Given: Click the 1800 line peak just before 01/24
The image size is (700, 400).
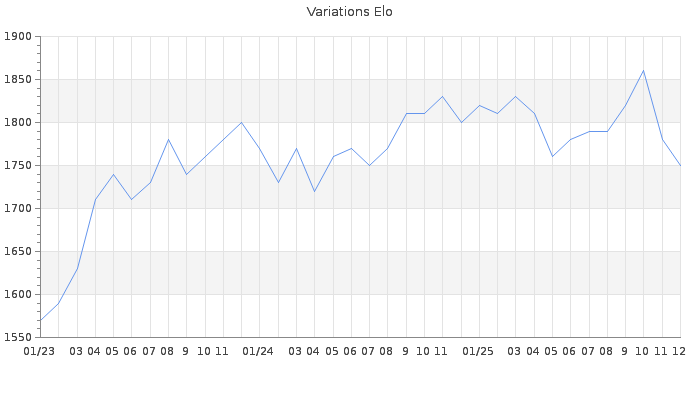Looking at the screenshot, I should click(241, 123).
